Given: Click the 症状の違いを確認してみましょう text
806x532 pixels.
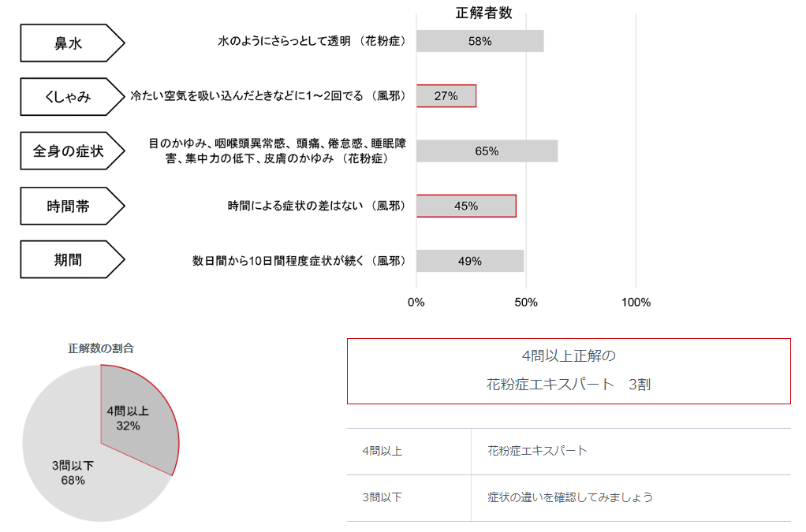Looking at the screenshot, I should pos(570,497).
